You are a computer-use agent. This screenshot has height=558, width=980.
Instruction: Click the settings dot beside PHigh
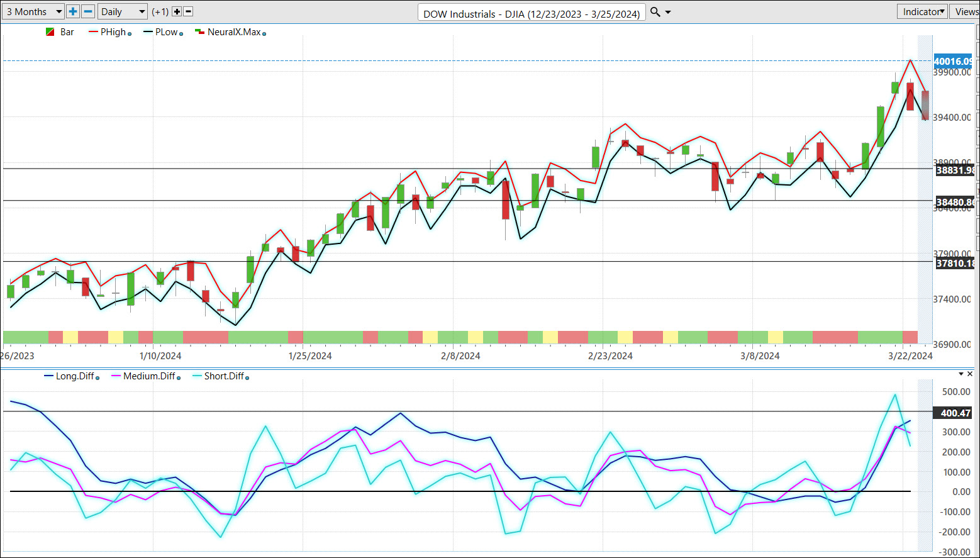tap(130, 34)
